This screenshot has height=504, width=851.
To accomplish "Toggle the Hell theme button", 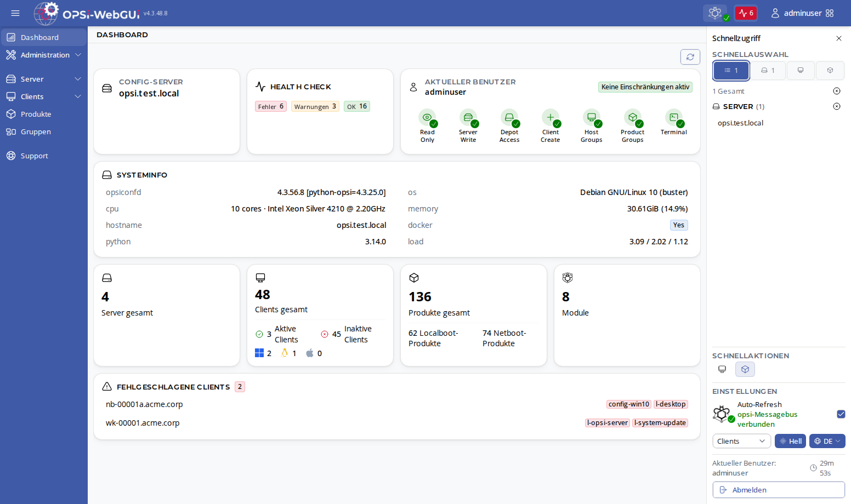I will point(790,441).
